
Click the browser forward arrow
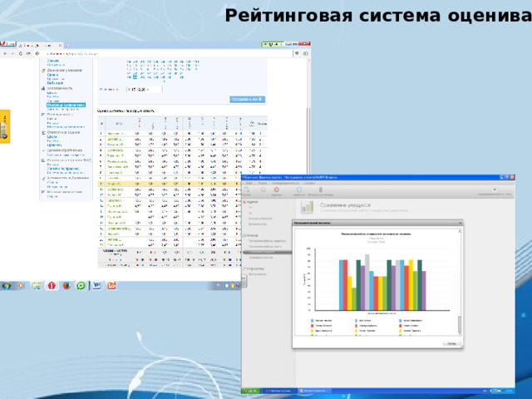pos(13,53)
